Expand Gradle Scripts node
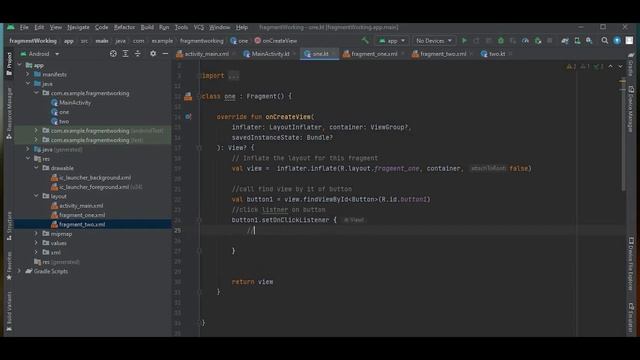640x360 pixels. coord(19,271)
